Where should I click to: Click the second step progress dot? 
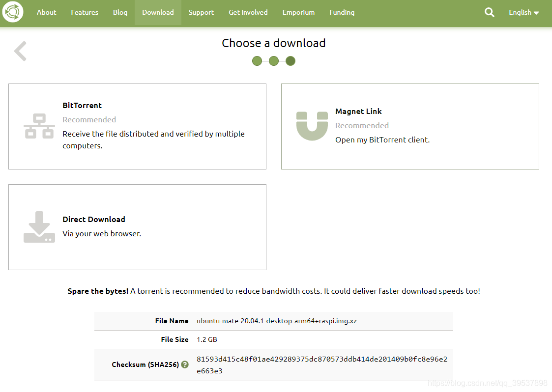(273, 61)
